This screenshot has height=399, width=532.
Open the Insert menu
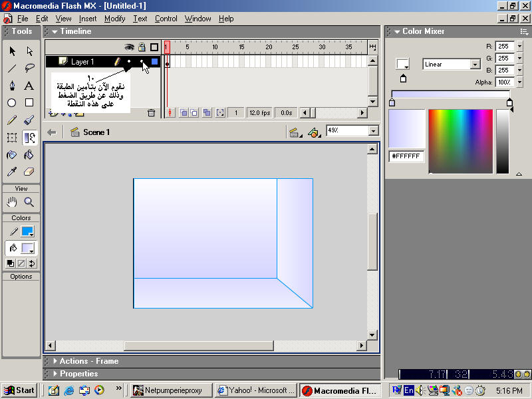[88, 19]
